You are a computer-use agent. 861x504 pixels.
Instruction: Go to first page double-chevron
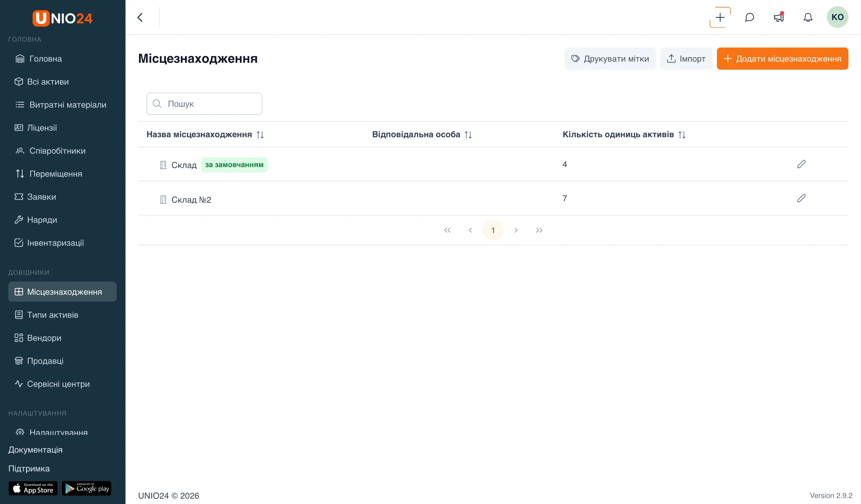[x=447, y=230]
